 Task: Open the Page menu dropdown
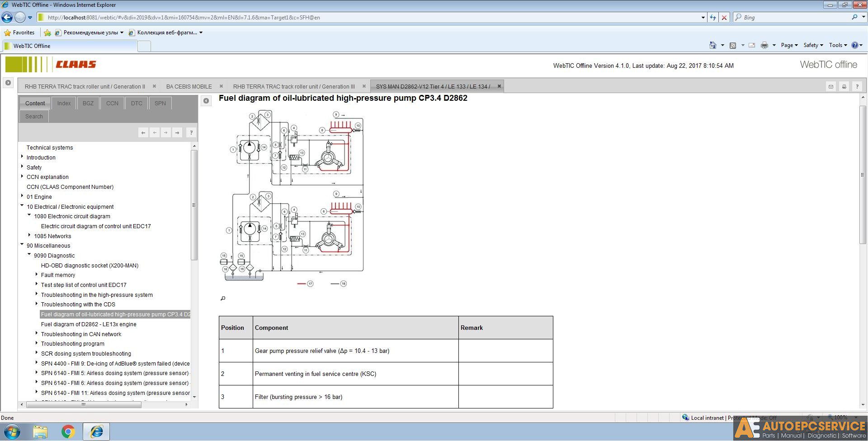point(789,45)
